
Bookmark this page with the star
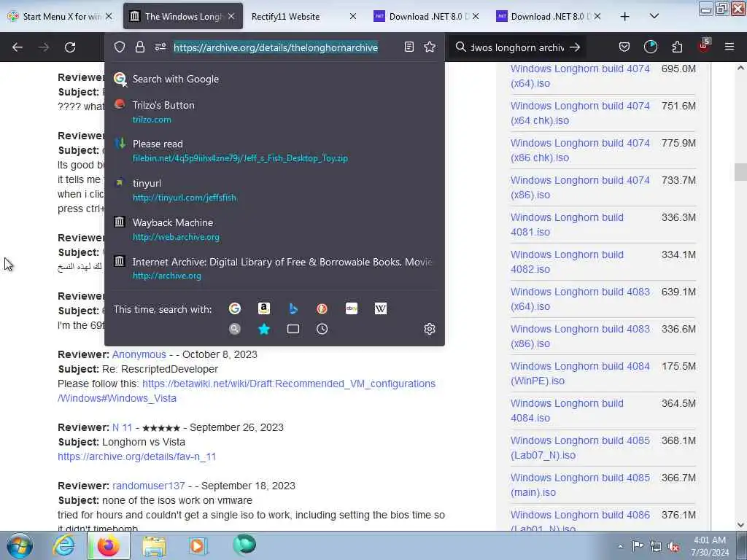coord(430,47)
